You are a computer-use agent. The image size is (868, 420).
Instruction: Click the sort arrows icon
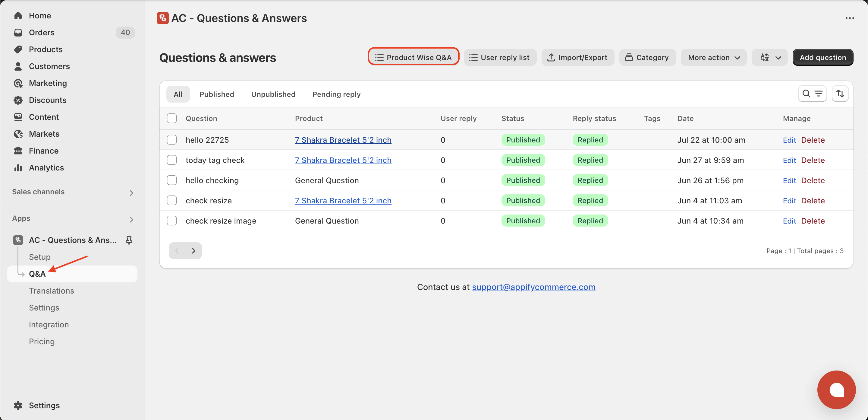[840, 94]
